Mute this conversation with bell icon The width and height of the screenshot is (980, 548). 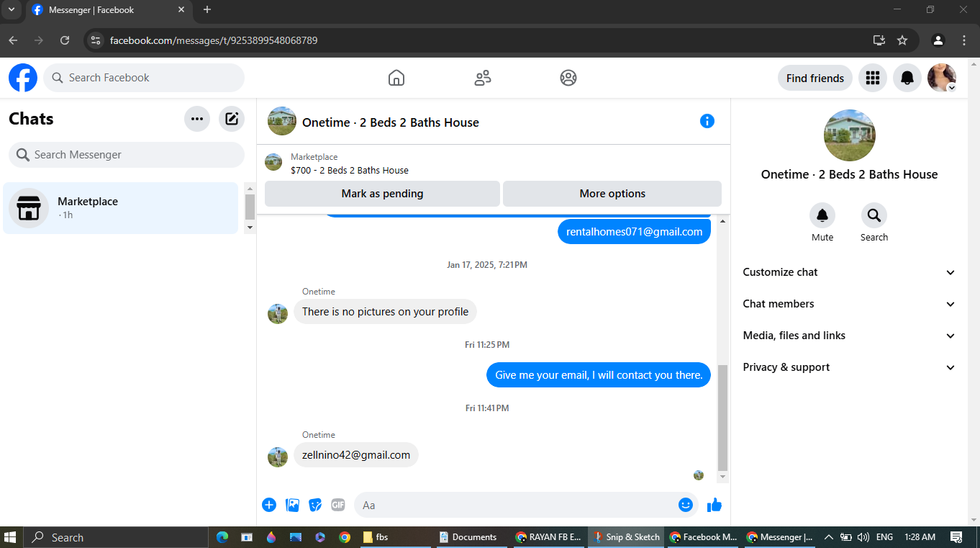click(822, 215)
